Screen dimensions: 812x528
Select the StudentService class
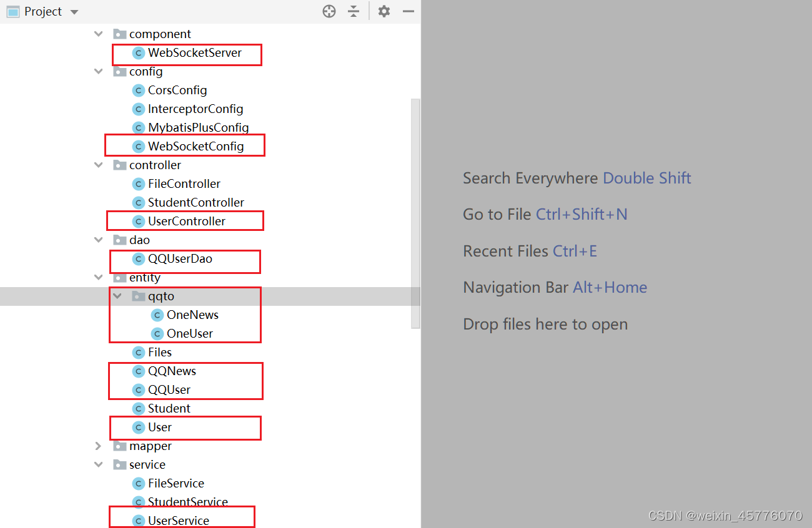pyautogui.click(x=188, y=502)
